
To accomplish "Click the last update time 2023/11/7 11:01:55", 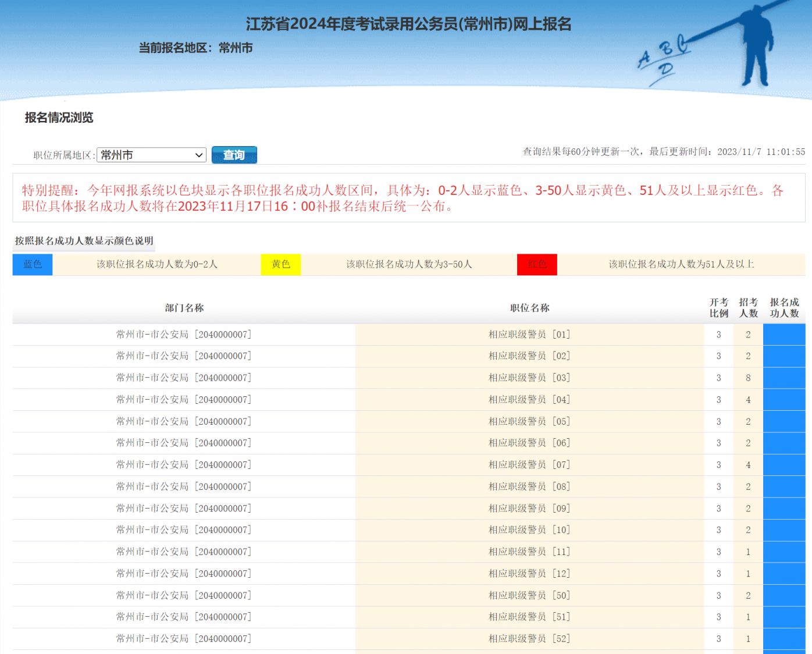I will pyautogui.click(x=761, y=152).
